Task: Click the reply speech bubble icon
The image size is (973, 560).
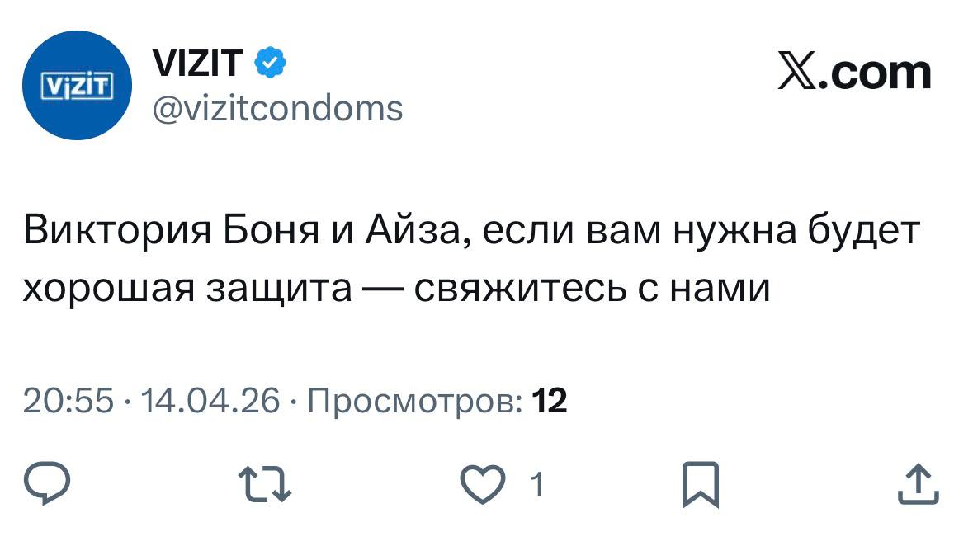Action: point(48,483)
